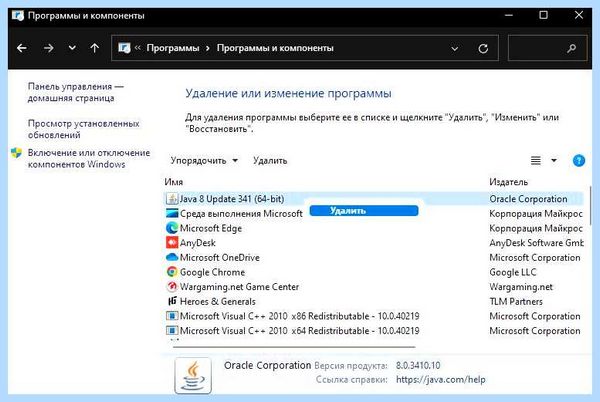Viewport: 600px width, 402px height.
Task: Click the large Java icon in details pane
Action: tap(193, 376)
